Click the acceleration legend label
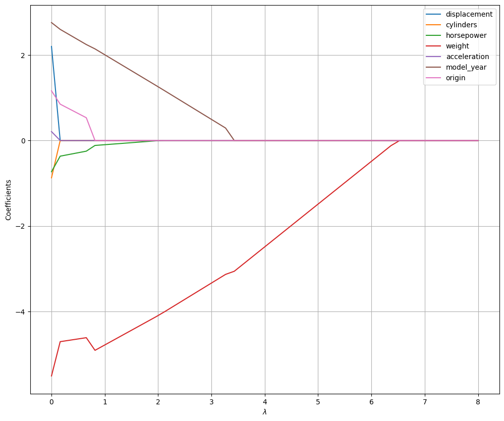This screenshot has width=504, height=421. [x=467, y=57]
